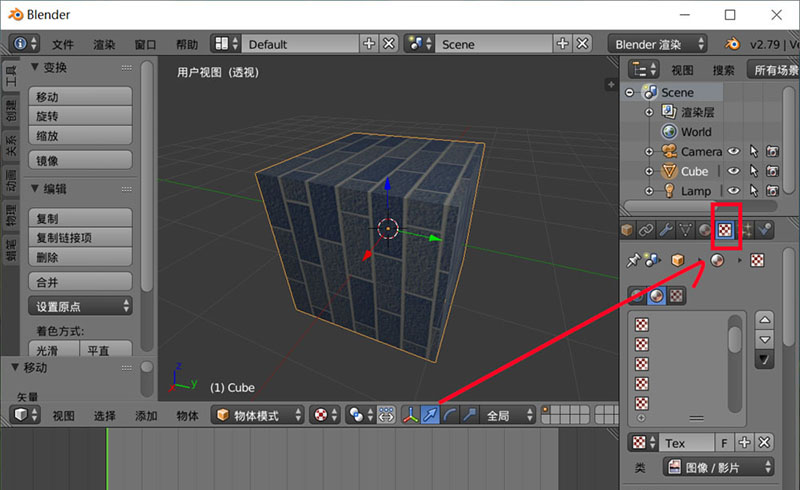Viewport: 800px width, 490px height.
Task: Click the scene browse icon
Action: [x=420, y=44]
